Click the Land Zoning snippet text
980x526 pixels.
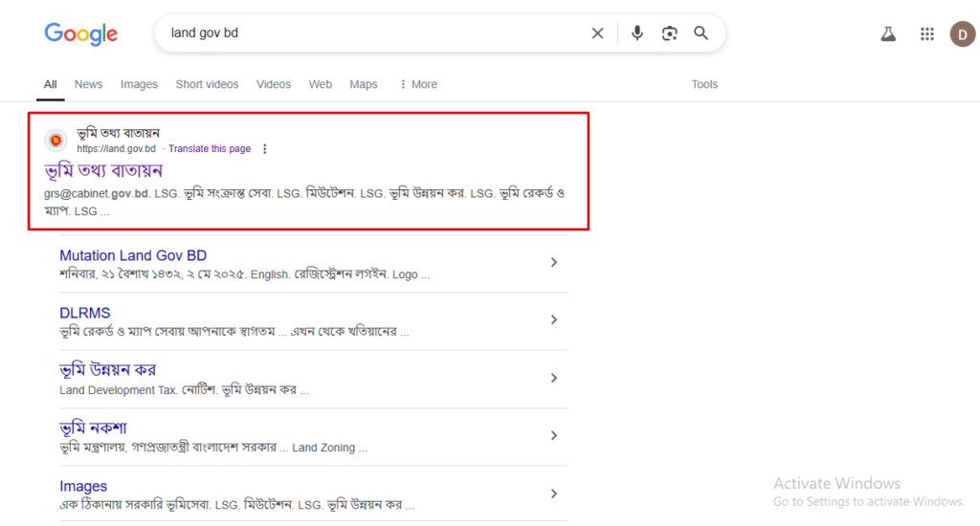coord(323,448)
